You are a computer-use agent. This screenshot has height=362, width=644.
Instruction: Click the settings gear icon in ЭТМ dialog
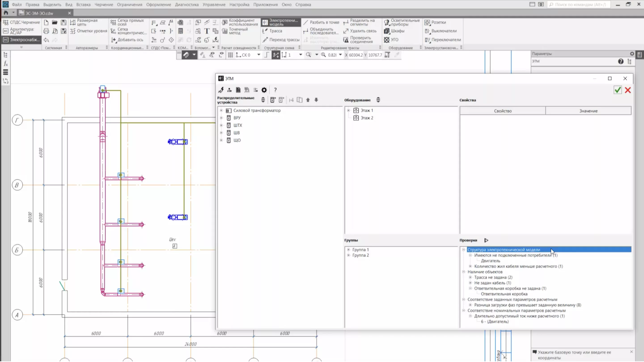(x=264, y=90)
